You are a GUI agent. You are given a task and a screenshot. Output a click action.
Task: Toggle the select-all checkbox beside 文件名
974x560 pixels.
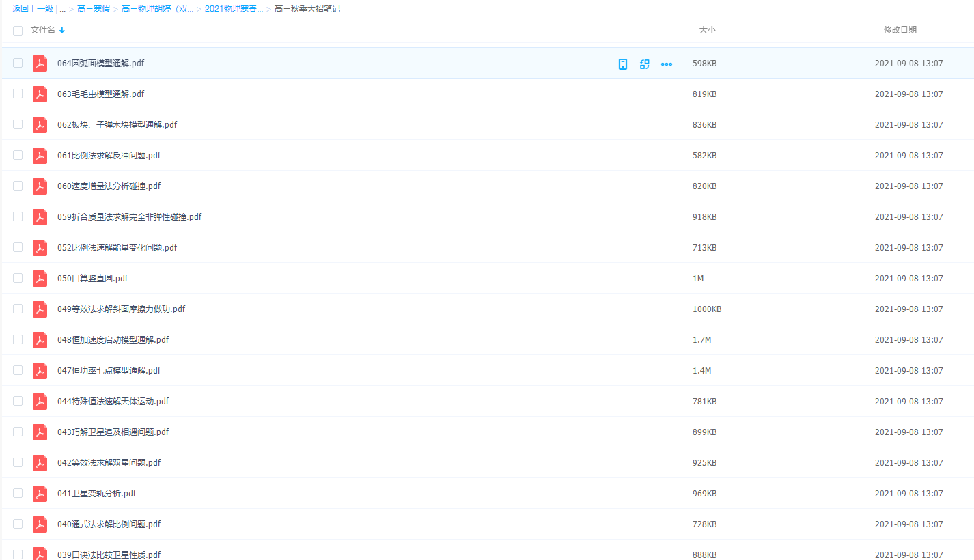coord(18,31)
